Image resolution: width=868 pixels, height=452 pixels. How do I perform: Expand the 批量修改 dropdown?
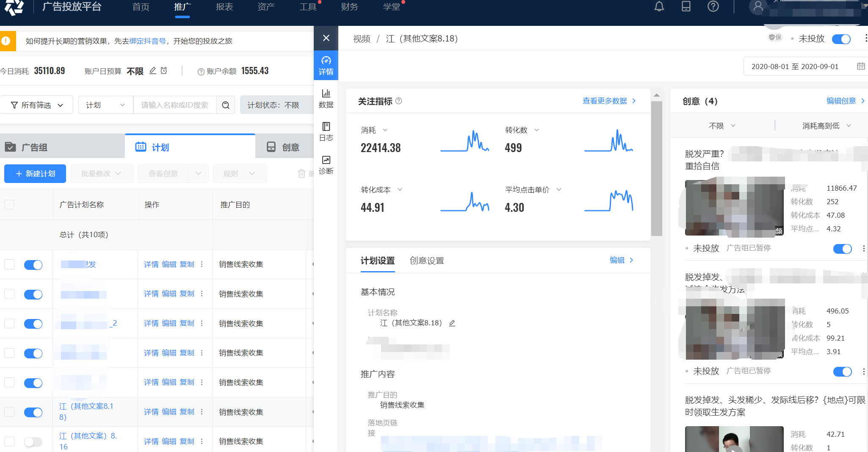[102, 173]
